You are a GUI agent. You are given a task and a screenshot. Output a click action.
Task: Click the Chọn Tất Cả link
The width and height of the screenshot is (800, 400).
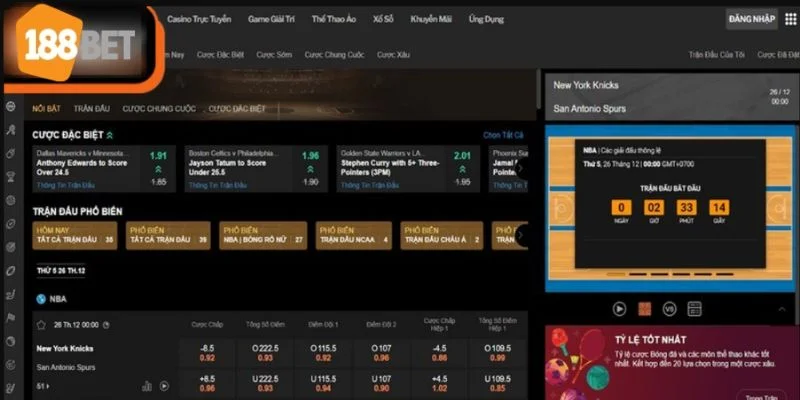click(x=504, y=135)
